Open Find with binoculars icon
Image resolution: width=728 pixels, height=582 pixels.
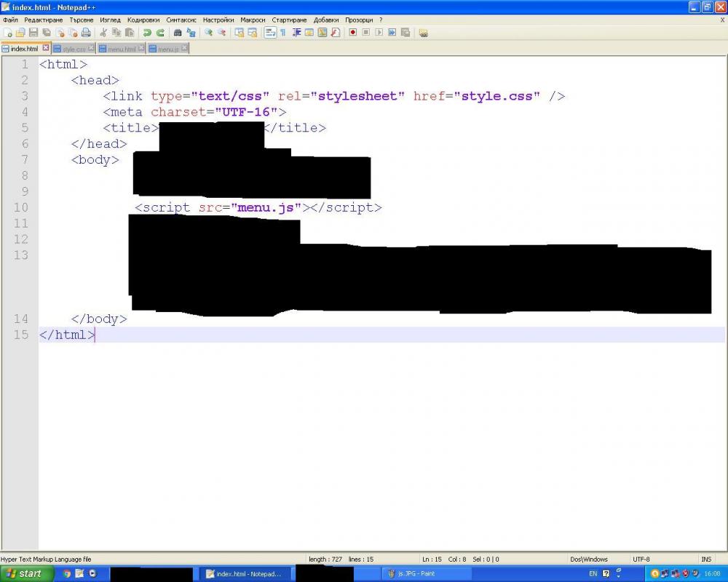(178, 33)
